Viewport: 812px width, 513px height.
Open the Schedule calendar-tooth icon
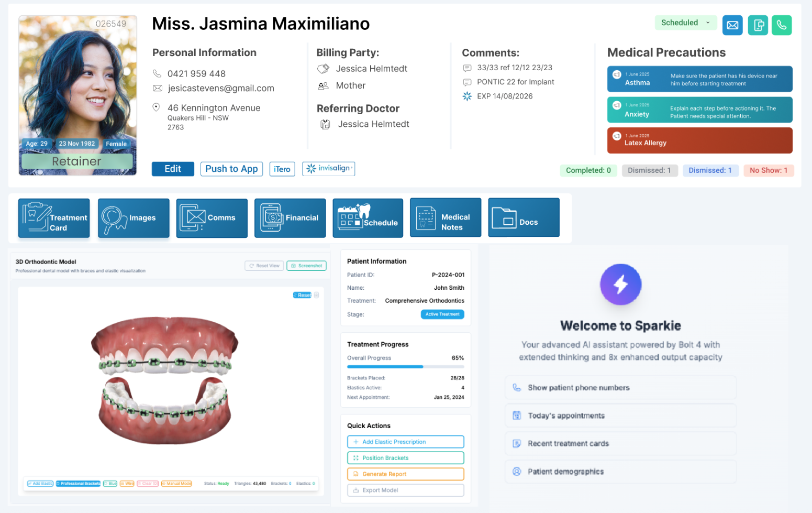[x=368, y=217]
